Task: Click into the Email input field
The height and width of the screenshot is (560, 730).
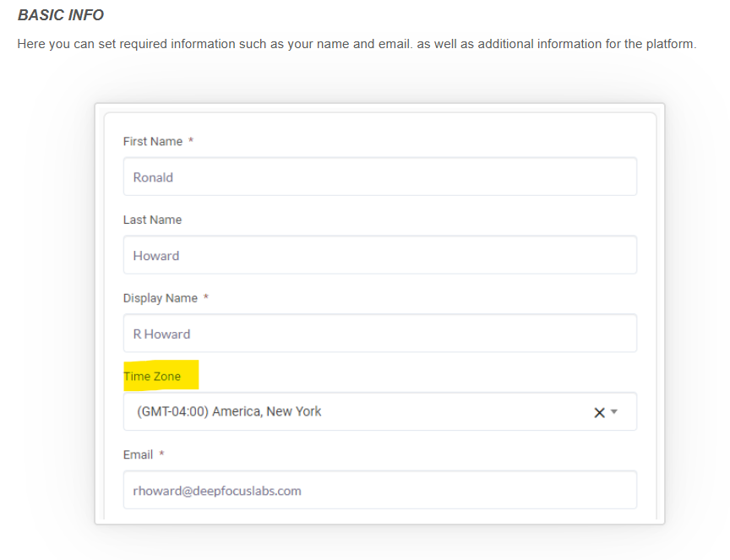Action: click(x=379, y=490)
